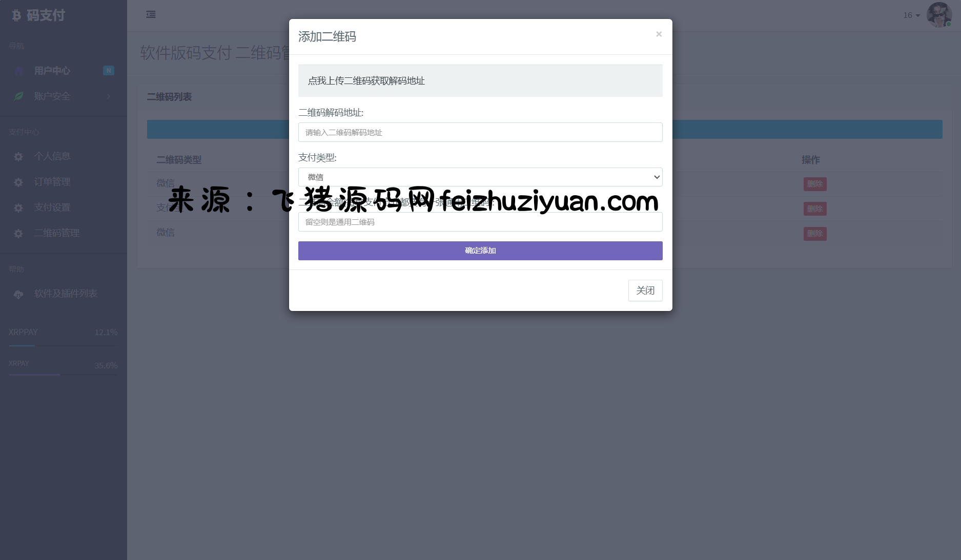
Task: Click 点我上传二维码获取解码地址 upload area
Action: (x=480, y=80)
